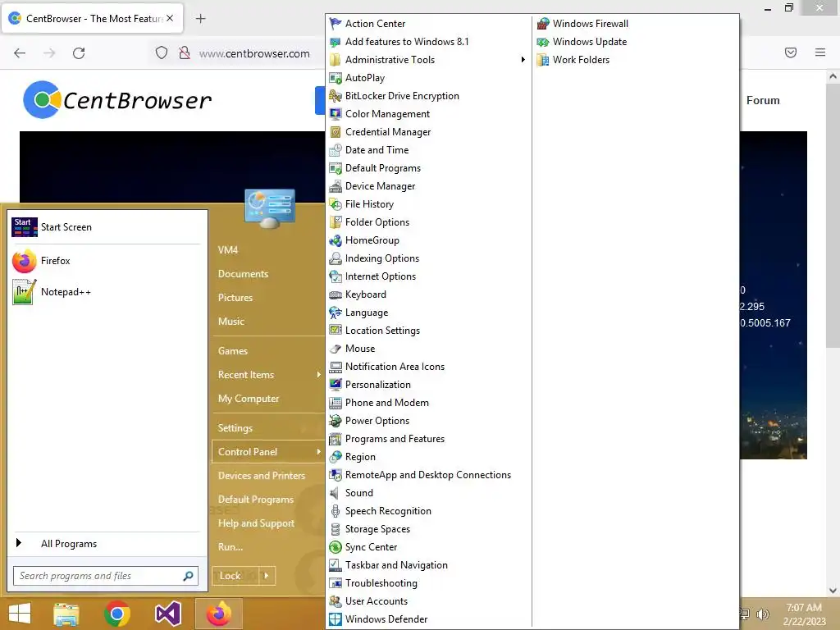The image size is (840, 630).
Task: Click Save to Pocket icon
Action: 791,52
